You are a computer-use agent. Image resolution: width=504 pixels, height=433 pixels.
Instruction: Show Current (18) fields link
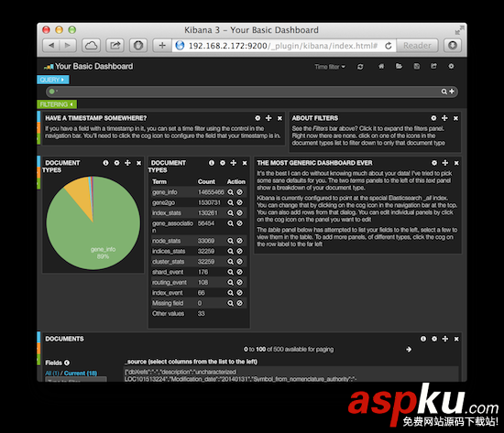[x=81, y=373]
